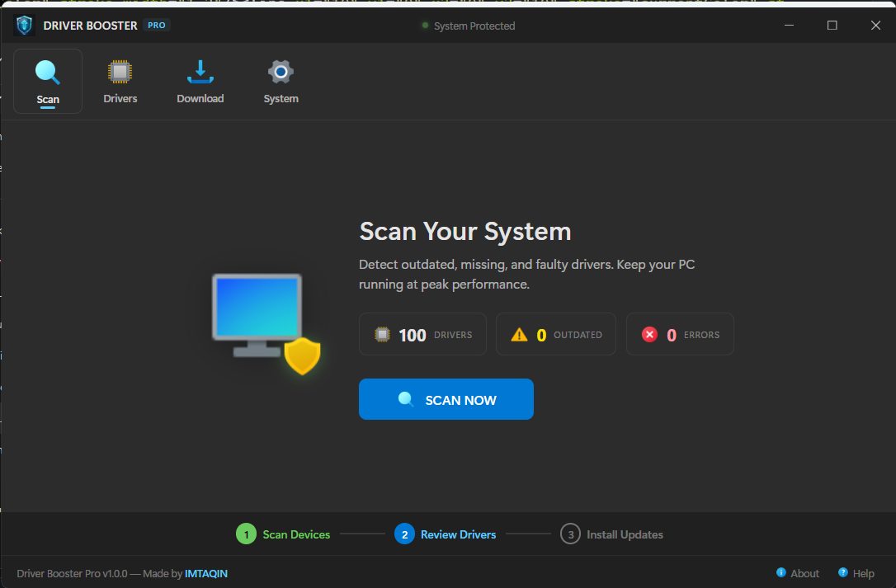Viewport: 896px width, 588px height.
Task: Switch to the System tab
Action: [281, 81]
